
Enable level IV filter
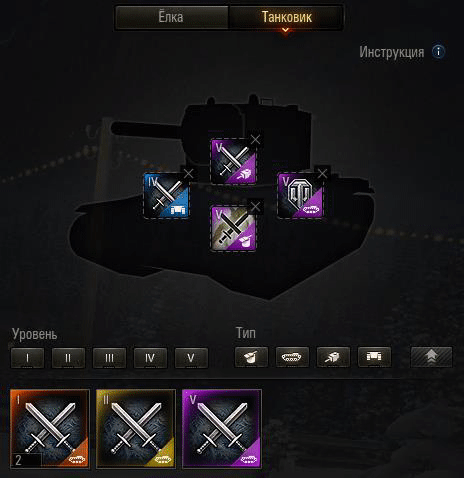(x=150, y=358)
